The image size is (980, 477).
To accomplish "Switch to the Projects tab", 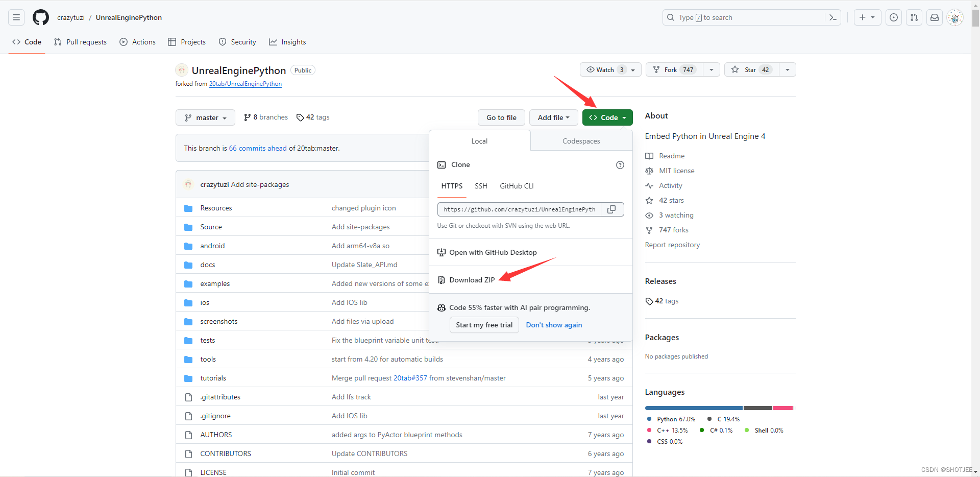I will click(187, 42).
